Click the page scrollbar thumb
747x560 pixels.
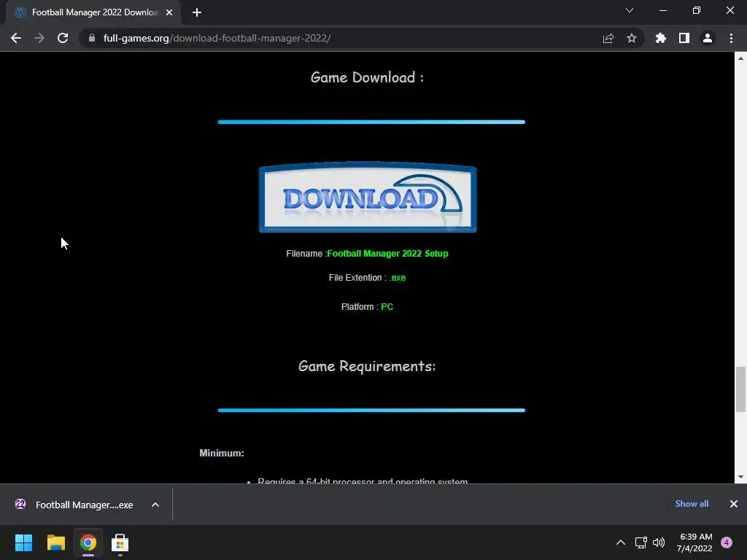click(740, 389)
